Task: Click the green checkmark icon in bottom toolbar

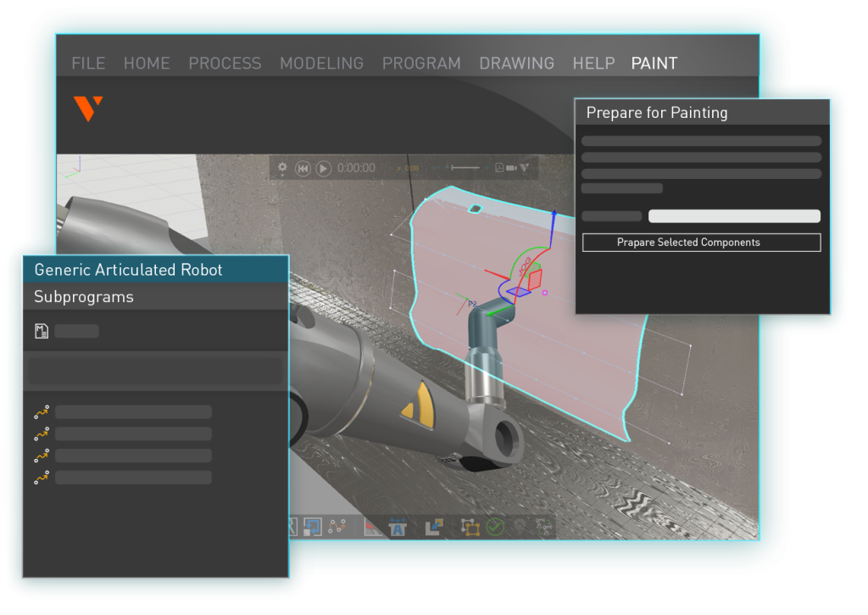Action: coord(495,527)
